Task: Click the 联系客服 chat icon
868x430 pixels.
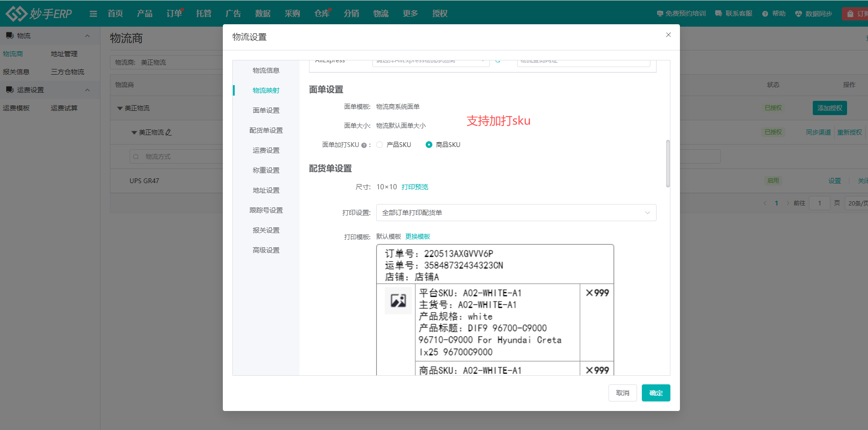Action: click(x=718, y=13)
